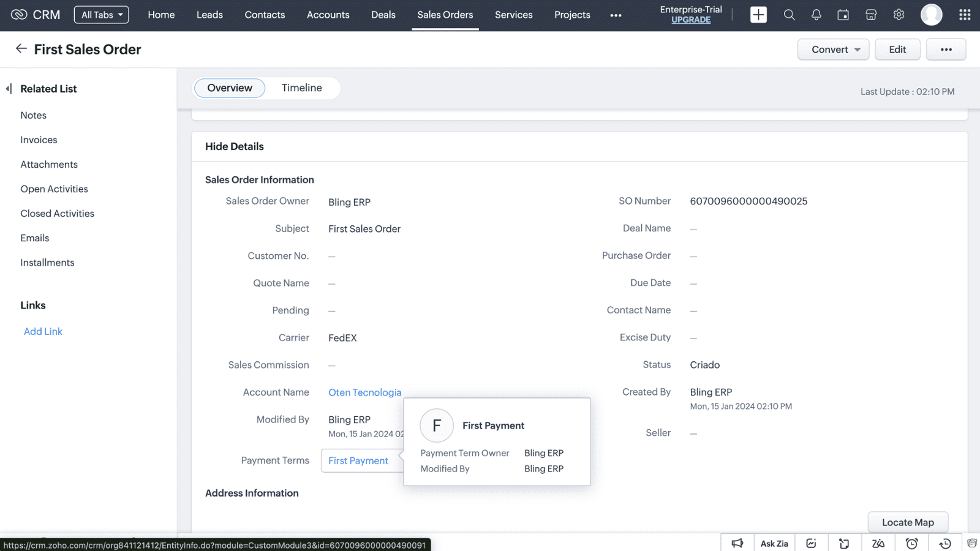Show more modules via navigation ellipsis
The image size is (980, 551).
coord(616,15)
